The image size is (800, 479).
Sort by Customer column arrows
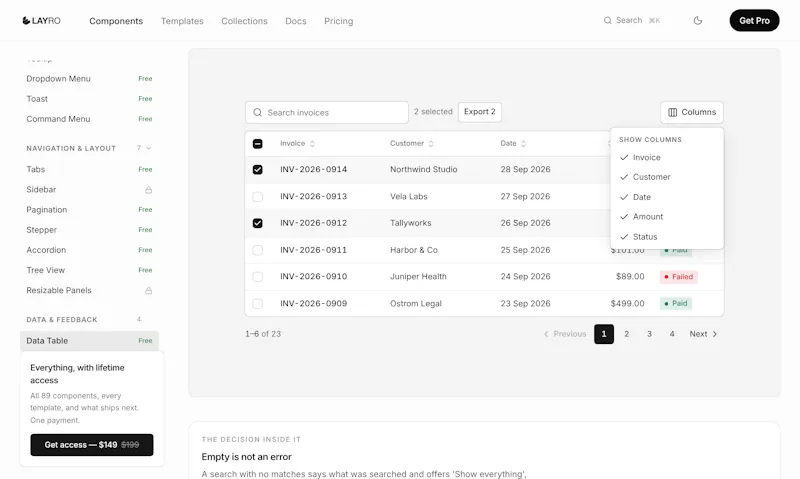click(x=431, y=144)
